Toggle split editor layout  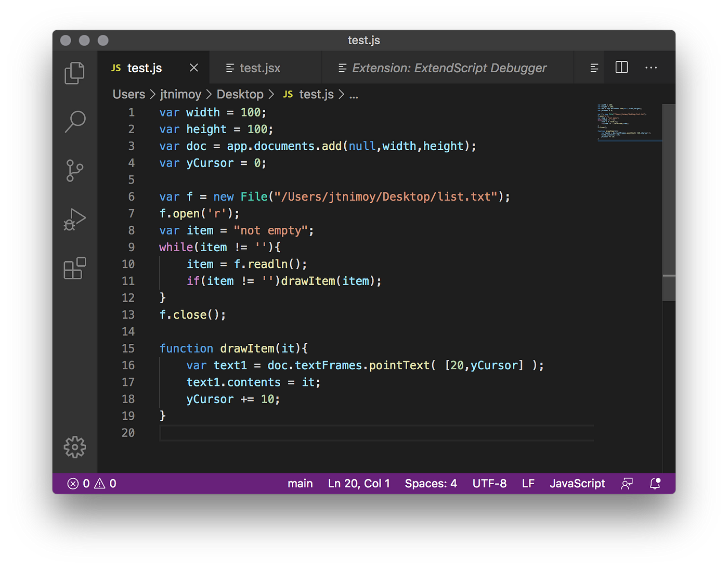(x=621, y=67)
